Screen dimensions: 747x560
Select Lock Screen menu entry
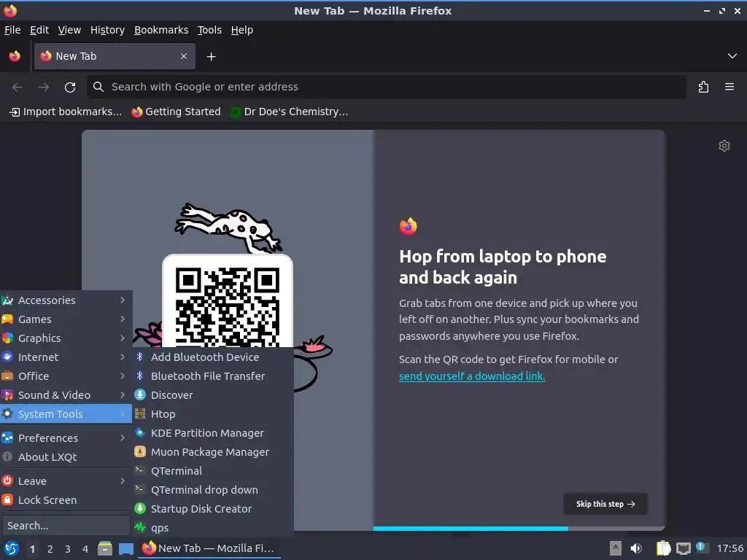[x=66, y=500]
